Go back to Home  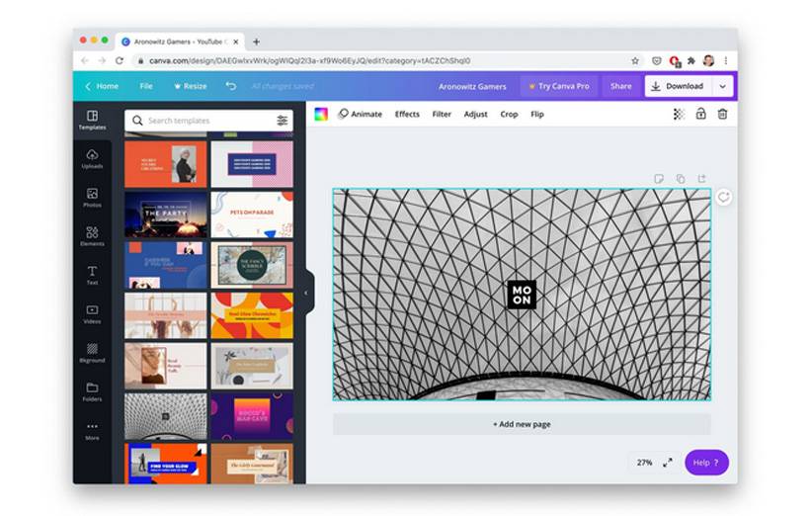pos(102,86)
